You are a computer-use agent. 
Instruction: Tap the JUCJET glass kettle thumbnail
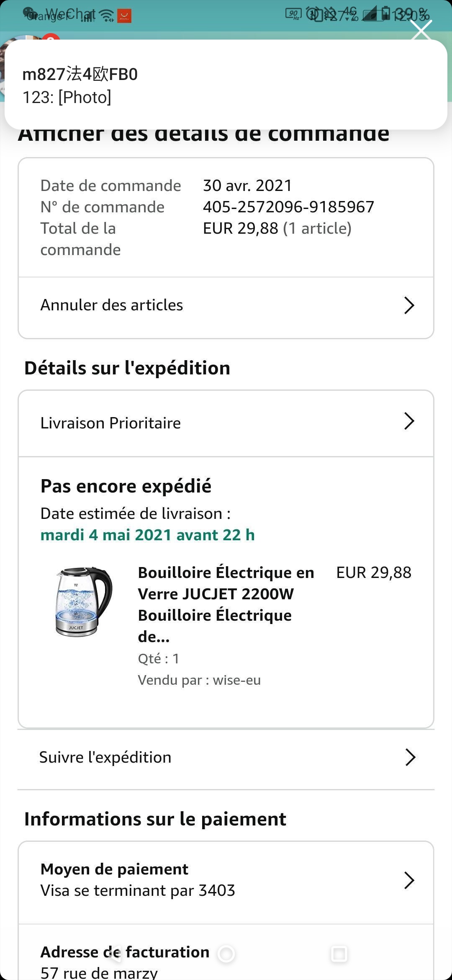pos(84,601)
